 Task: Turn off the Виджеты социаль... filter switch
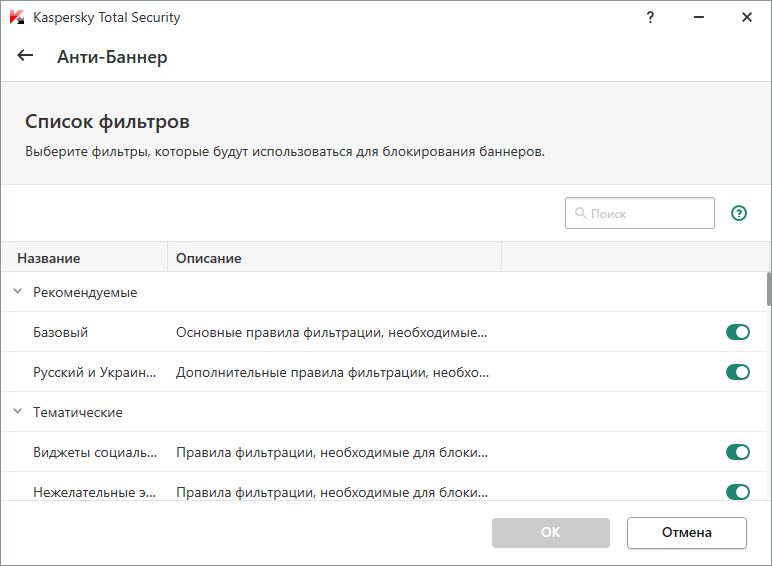[738, 452]
